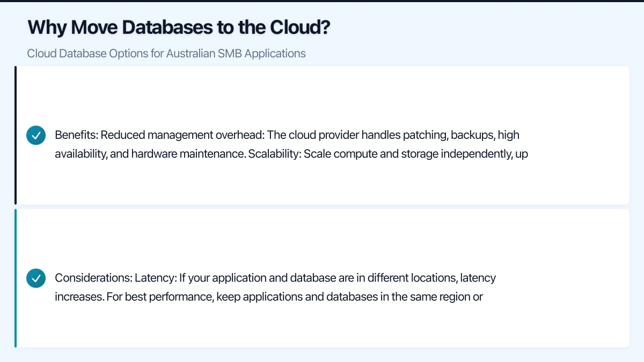Click the circular icon preceding the Scalability text
The width and height of the screenshot is (644, 362).
click(36, 135)
